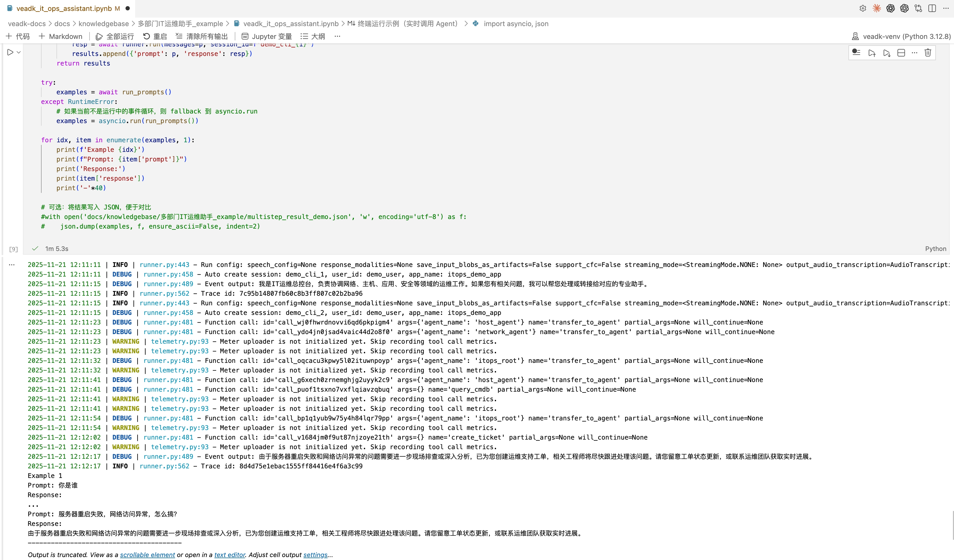Run the code cell with the play button
The image size is (954, 560).
(x=10, y=52)
